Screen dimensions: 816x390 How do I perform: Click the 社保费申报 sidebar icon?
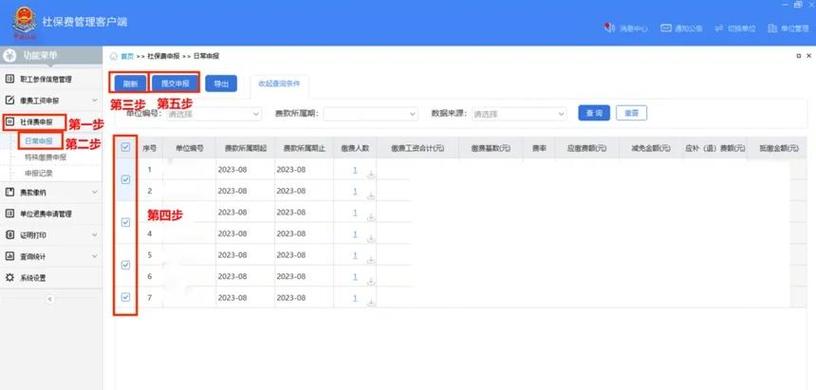(x=9, y=122)
